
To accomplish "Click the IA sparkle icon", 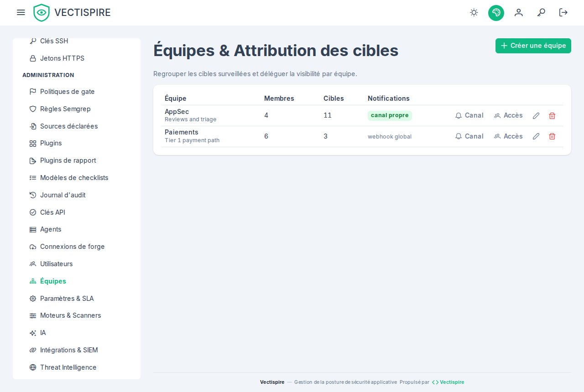I will (33, 333).
